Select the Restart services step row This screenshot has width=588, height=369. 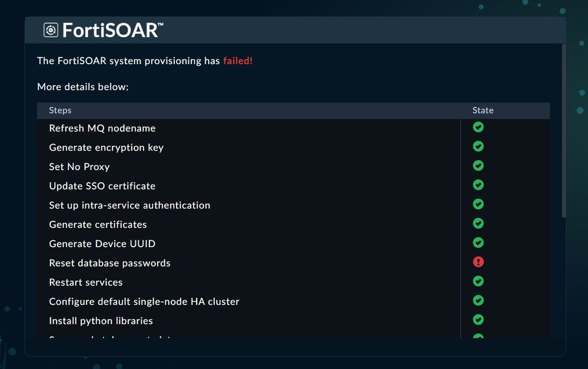[x=86, y=282]
